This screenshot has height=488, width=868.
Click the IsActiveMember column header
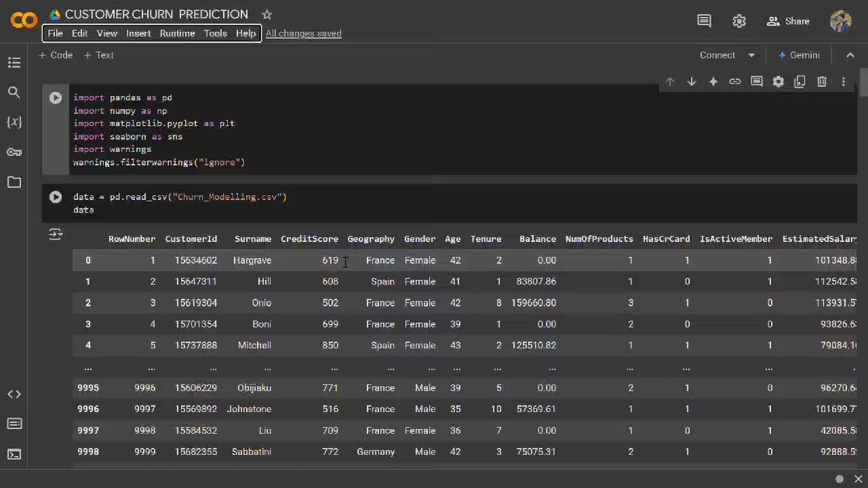click(736, 239)
